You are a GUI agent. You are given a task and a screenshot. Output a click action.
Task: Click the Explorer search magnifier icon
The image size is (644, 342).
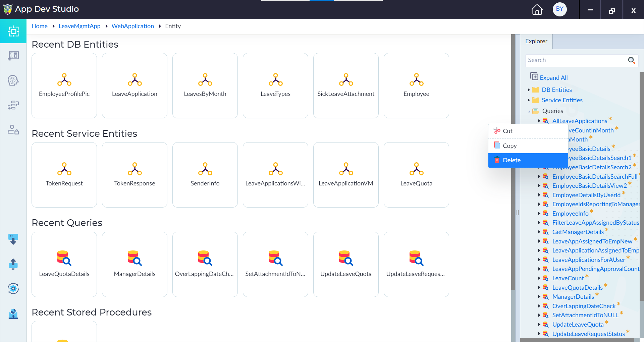pos(631,60)
